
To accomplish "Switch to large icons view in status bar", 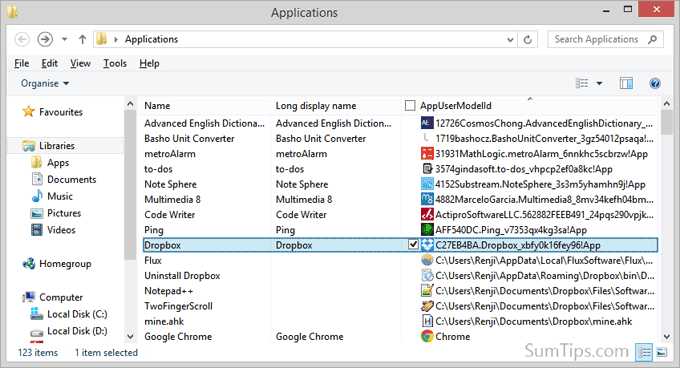I will (661, 352).
